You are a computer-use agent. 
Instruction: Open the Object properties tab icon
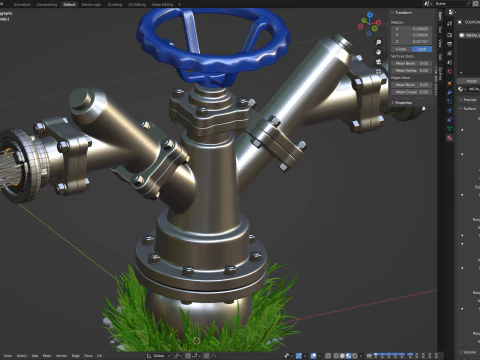(x=450, y=83)
